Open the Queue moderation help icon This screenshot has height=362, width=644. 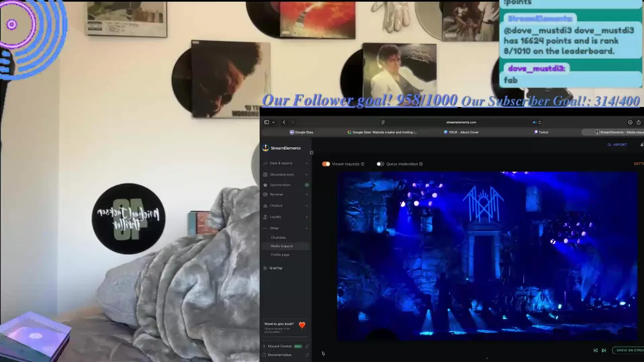tap(421, 164)
